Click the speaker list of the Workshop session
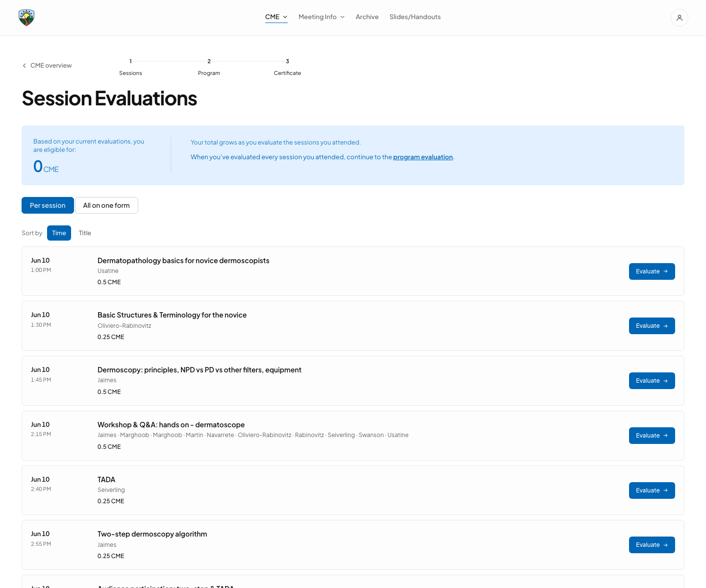This screenshot has height=588, width=706. pyautogui.click(x=253, y=435)
